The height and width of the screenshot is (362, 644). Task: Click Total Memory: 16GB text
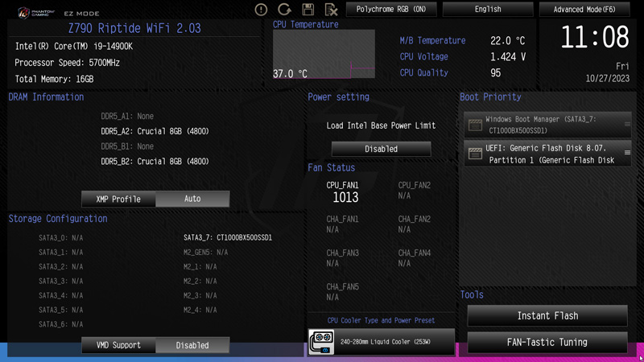click(54, 79)
